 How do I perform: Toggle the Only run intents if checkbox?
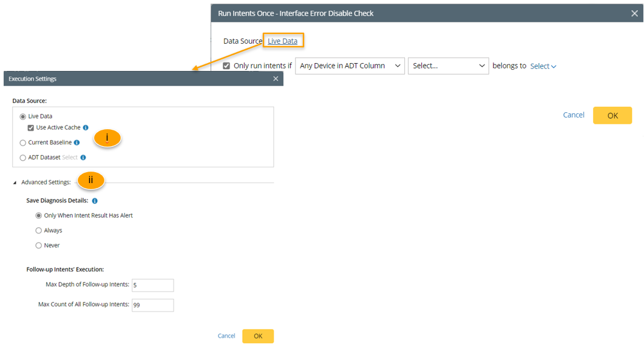click(227, 66)
